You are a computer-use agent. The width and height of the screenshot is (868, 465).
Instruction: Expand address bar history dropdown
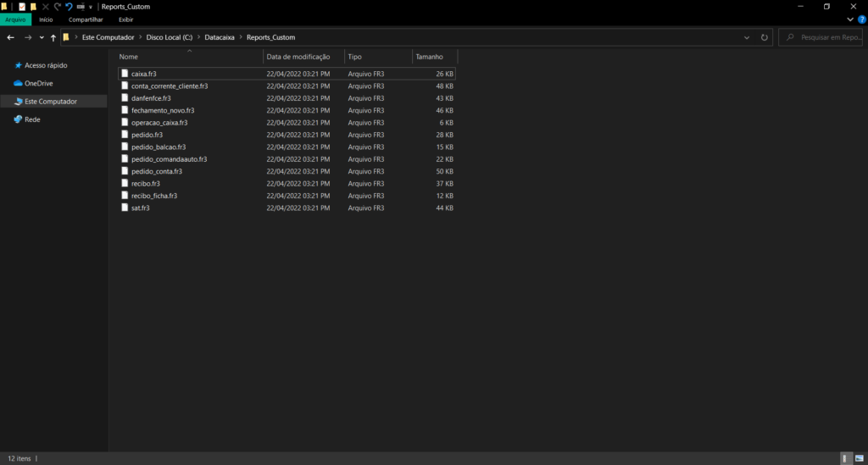[x=746, y=37]
